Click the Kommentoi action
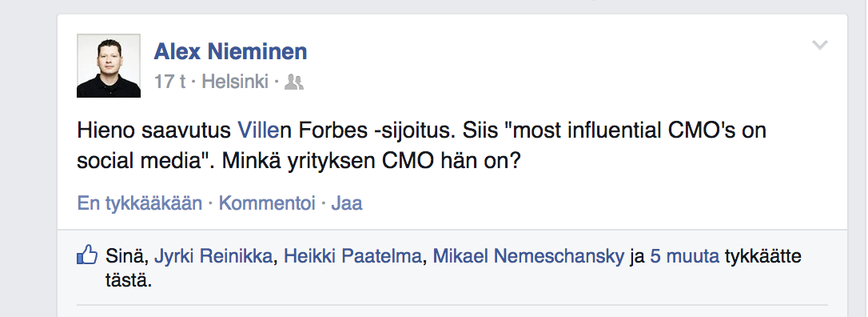868x317 pixels. tap(267, 203)
